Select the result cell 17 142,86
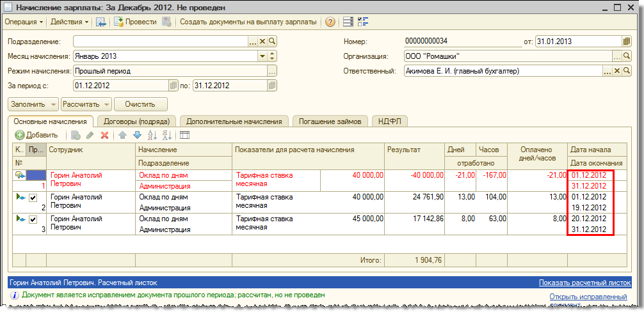The image size is (644, 312). (x=415, y=224)
